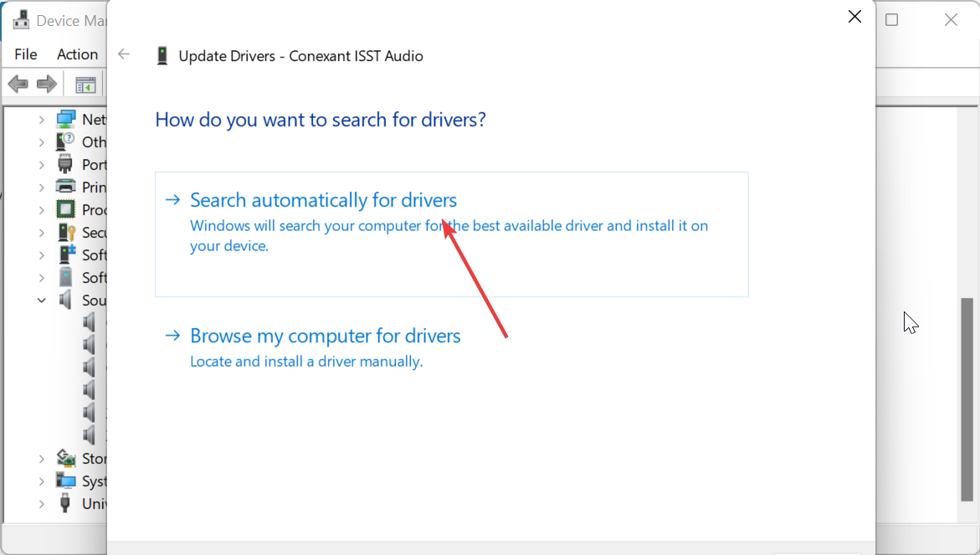Select the 'Uni' tree label

coord(94,503)
